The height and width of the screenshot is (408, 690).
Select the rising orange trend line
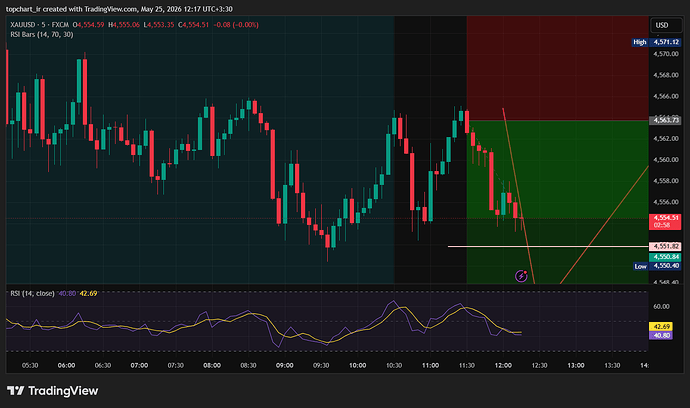click(604, 225)
